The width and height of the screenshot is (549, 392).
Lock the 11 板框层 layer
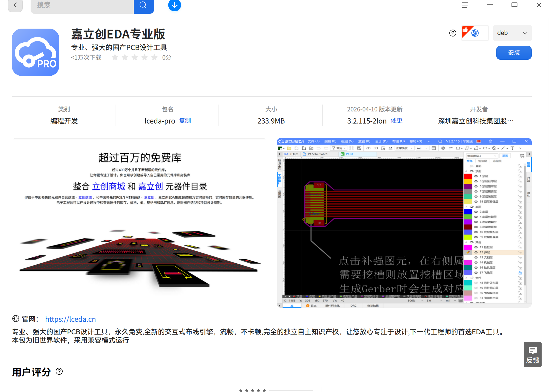520,247
